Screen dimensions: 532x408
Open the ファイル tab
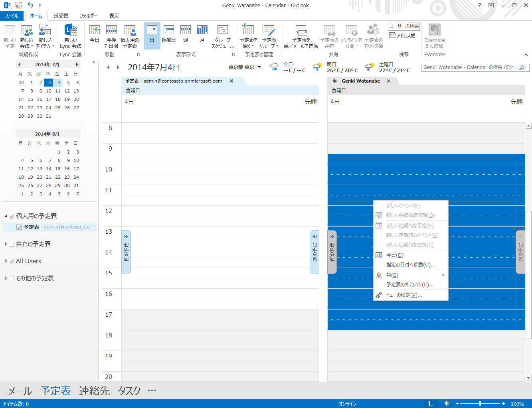[x=12, y=16]
